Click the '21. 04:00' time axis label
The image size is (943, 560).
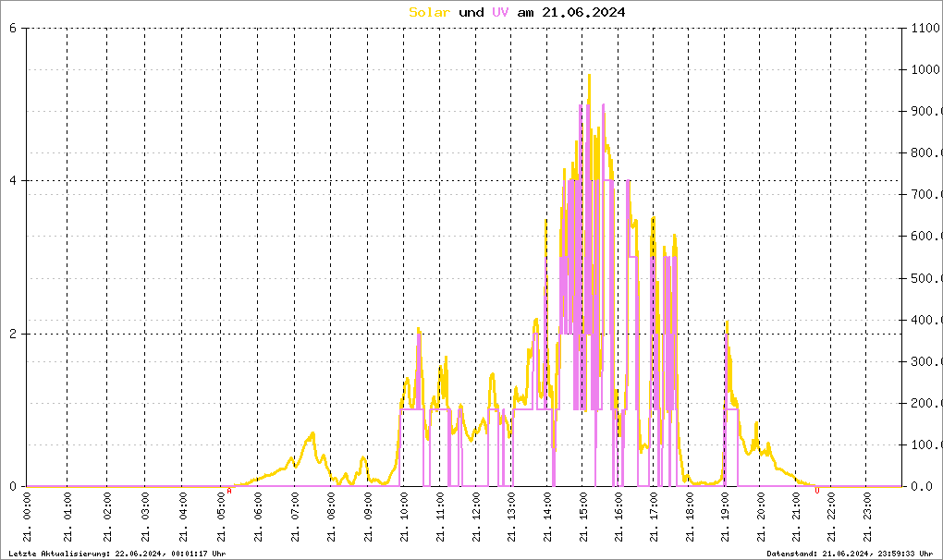point(183,517)
